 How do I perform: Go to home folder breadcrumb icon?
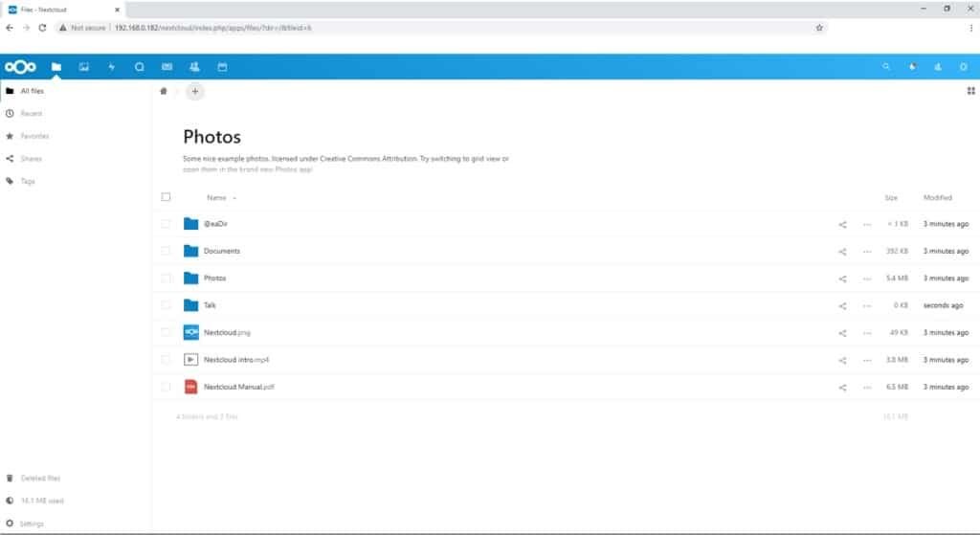coord(164,91)
